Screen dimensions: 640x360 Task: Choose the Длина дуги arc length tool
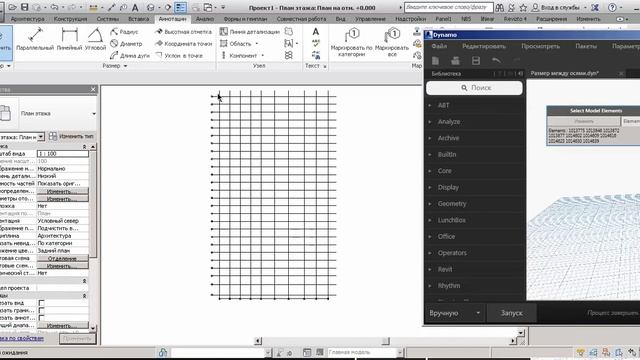point(130,56)
